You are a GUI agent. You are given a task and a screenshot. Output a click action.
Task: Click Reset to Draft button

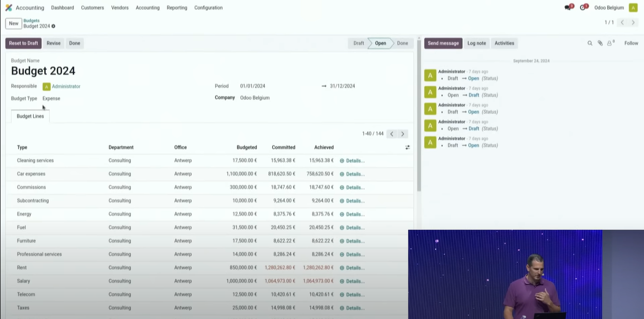[24, 43]
